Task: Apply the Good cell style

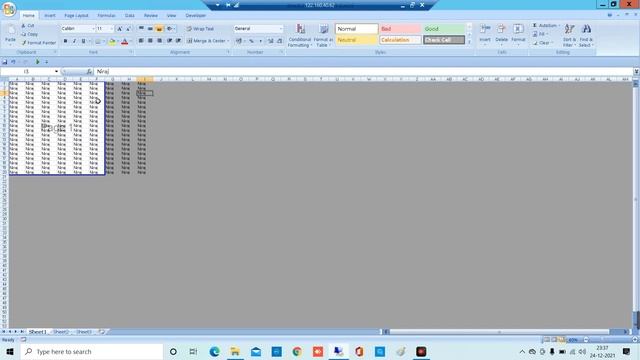Action: tap(444, 29)
